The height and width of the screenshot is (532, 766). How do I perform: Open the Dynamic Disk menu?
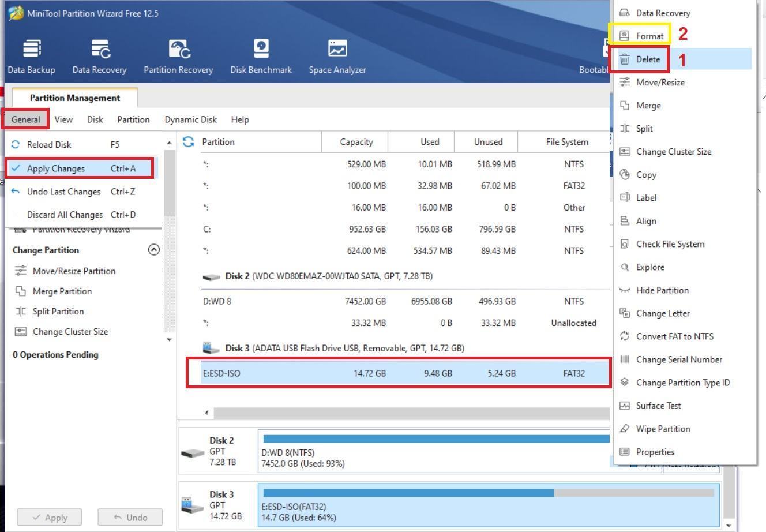(x=190, y=119)
